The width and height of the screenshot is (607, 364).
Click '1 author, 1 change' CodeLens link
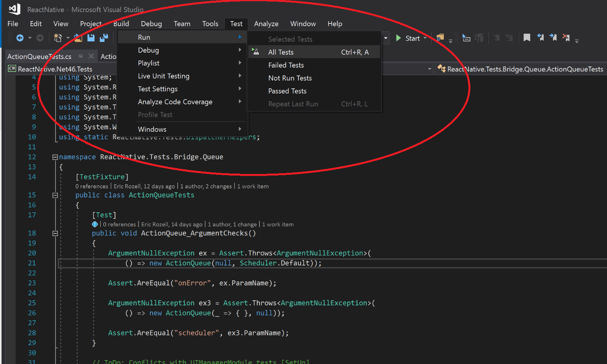tap(232, 224)
